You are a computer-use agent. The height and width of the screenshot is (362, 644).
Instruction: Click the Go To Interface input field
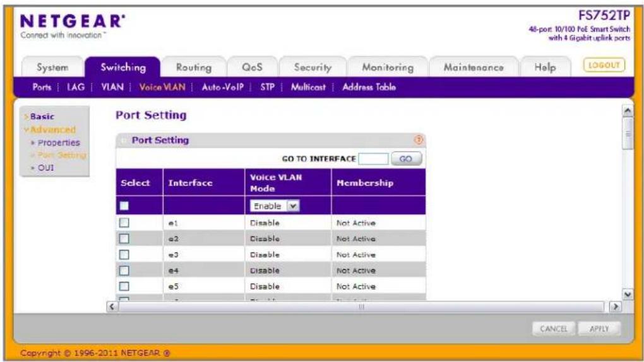(x=373, y=159)
